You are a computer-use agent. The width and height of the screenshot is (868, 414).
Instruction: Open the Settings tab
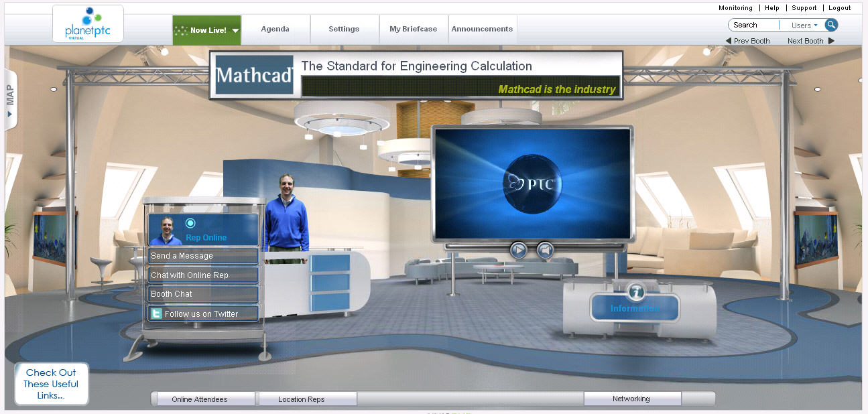tap(344, 29)
